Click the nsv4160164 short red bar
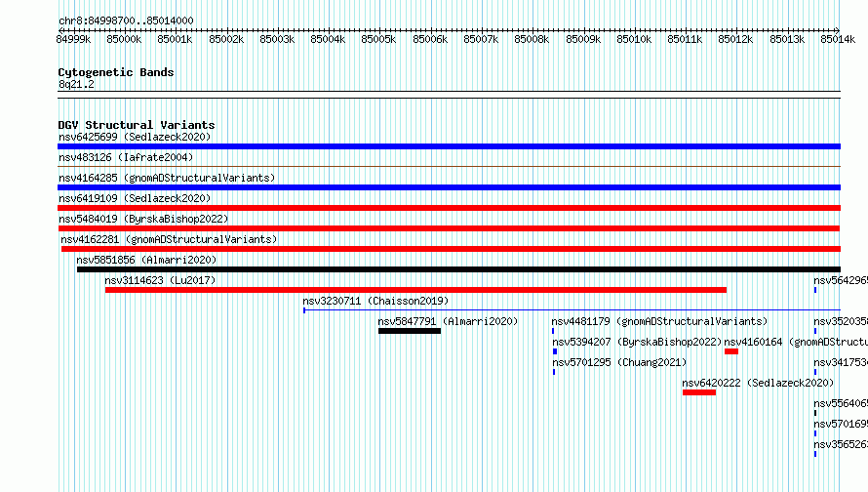Screen dimensions: 868x492 click(731, 351)
